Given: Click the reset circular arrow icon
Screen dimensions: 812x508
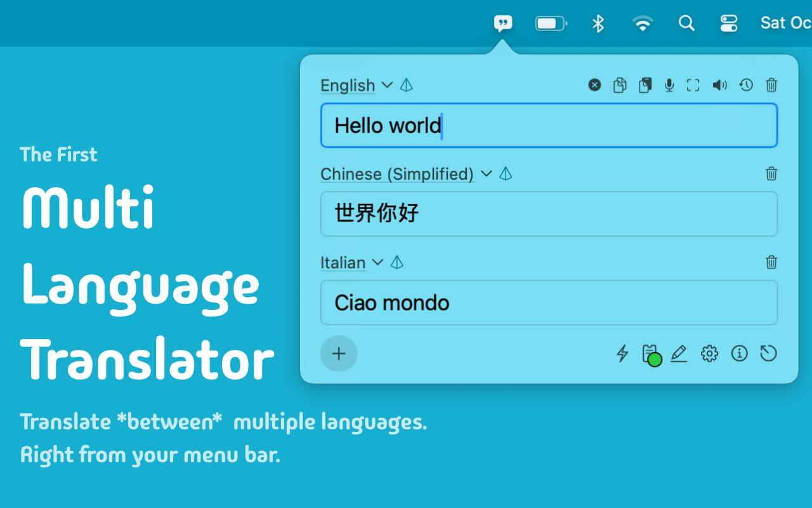Looking at the screenshot, I should point(768,354).
